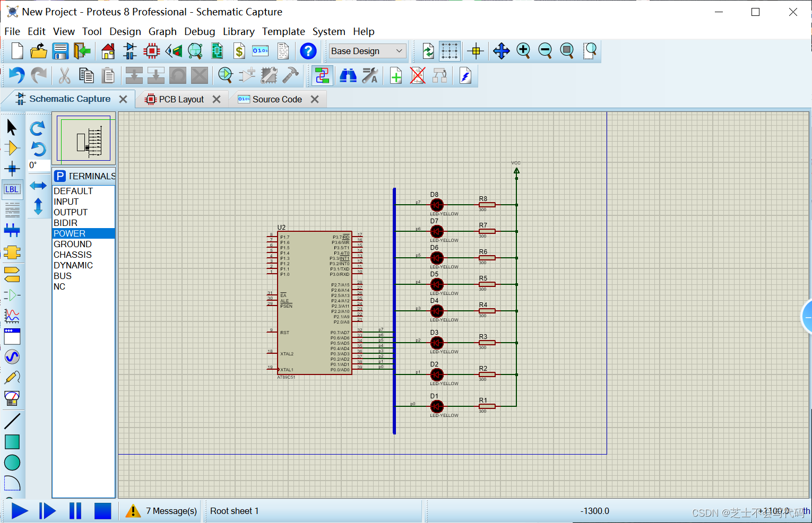Choose the Wire label (LBL) mode
Screen dimensions: 812x523
pyautogui.click(x=12, y=189)
